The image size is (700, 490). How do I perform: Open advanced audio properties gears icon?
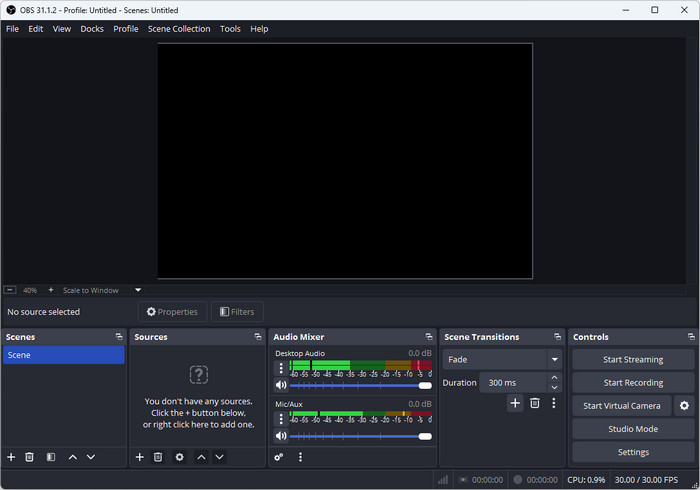(x=279, y=457)
